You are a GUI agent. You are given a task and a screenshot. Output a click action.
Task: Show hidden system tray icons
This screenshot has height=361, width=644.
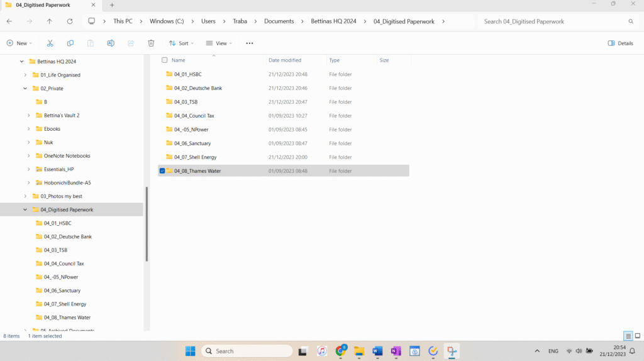pos(537,351)
